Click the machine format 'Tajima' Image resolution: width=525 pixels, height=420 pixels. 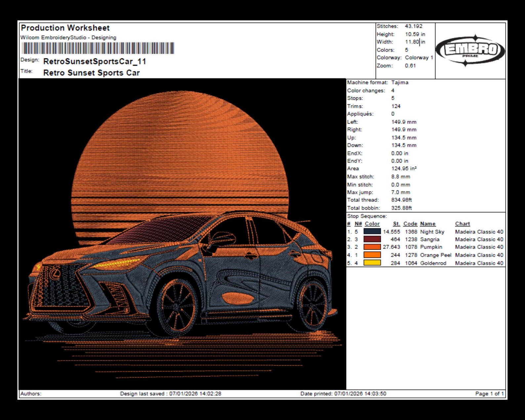click(x=400, y=82)
